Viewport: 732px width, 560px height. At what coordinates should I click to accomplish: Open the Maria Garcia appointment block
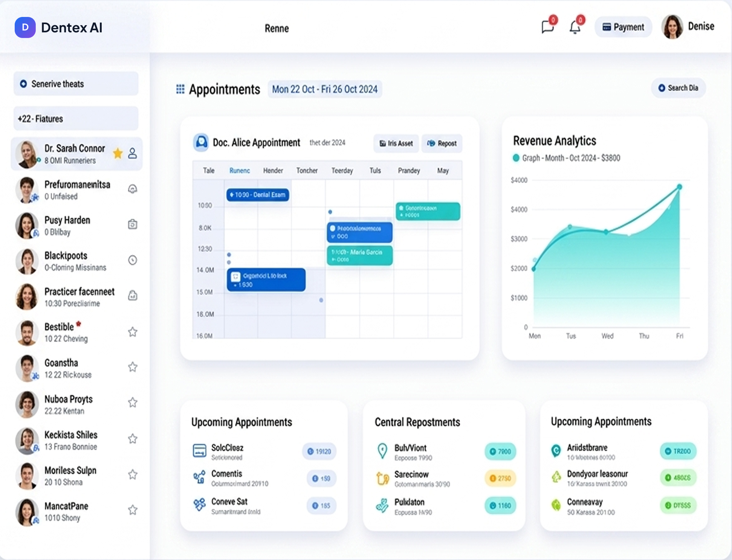point(360,256)
